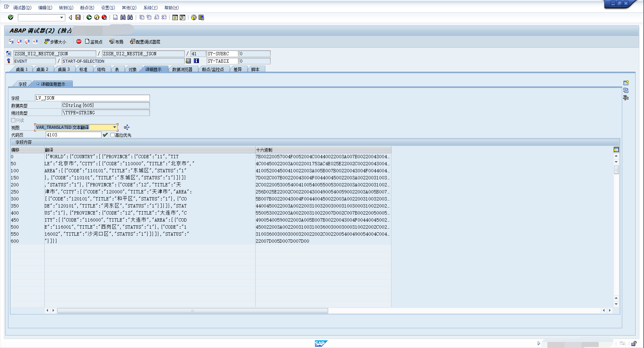This screenshot has width=644, height=348.
Task: Click the Single Step debugger icon
Action: pyautogui.click(x=11, y=42)
